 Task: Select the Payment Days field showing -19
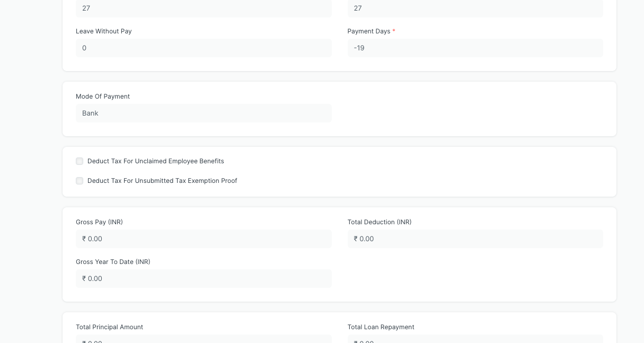(475, 48)
